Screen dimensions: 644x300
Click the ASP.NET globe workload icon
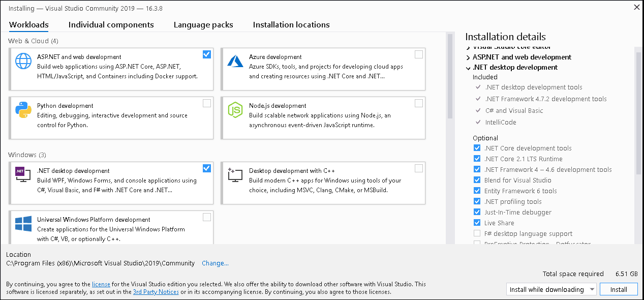pyautogui.click(x=23, y=61)
